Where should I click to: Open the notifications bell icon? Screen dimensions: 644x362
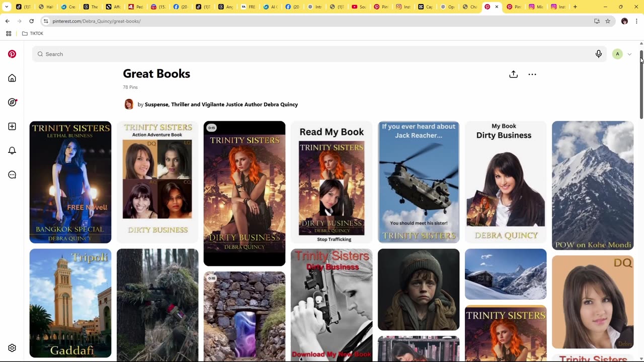point(12,150)
